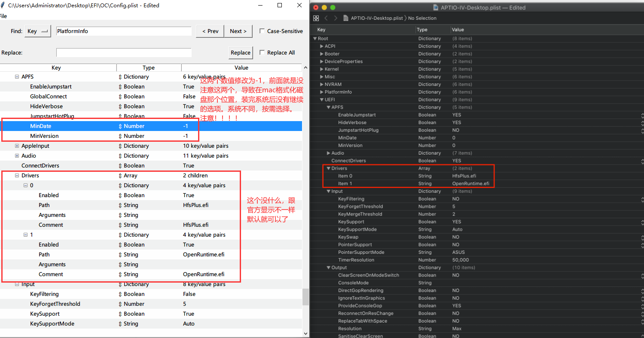
Task: Click the left pane vertical scrollbar thumb
Action: click(x=305, y=296)
